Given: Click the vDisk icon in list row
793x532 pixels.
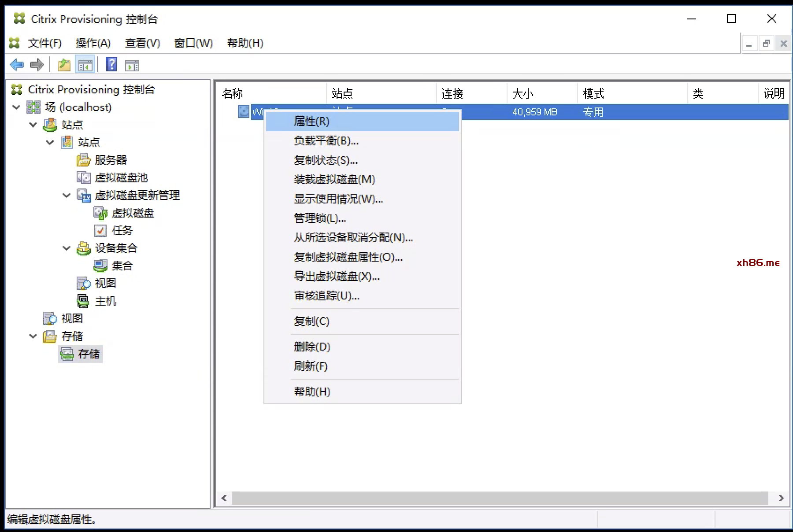Looking at the screenshot, I should point(244,111).
